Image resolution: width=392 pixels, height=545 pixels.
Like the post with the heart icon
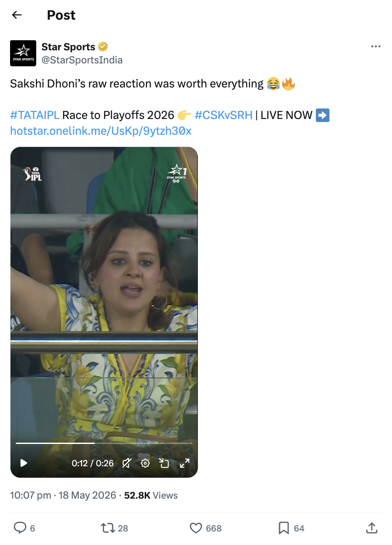tap(196, 528)
